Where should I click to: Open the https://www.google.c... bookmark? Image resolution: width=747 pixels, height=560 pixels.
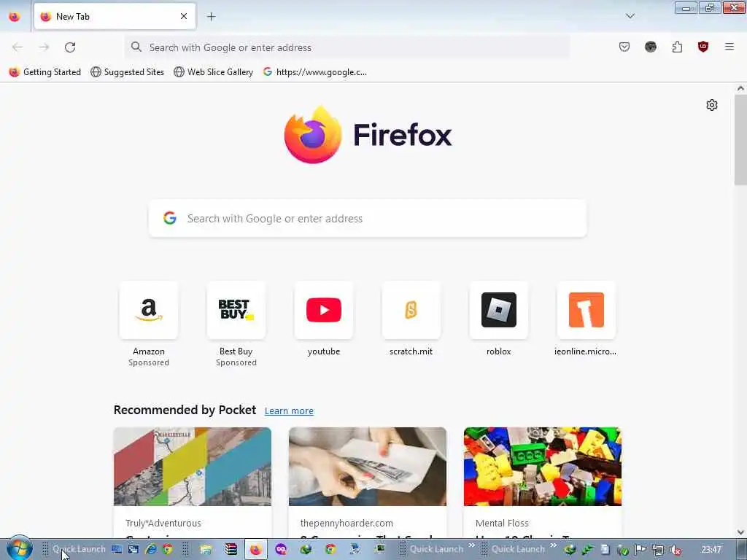click(x=315, y=72)
